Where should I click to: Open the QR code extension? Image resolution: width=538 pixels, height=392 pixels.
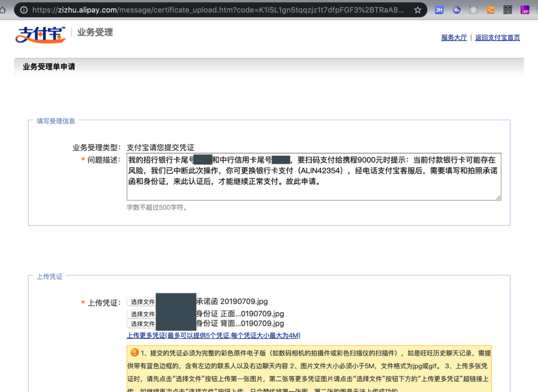[x=508, y=10]
